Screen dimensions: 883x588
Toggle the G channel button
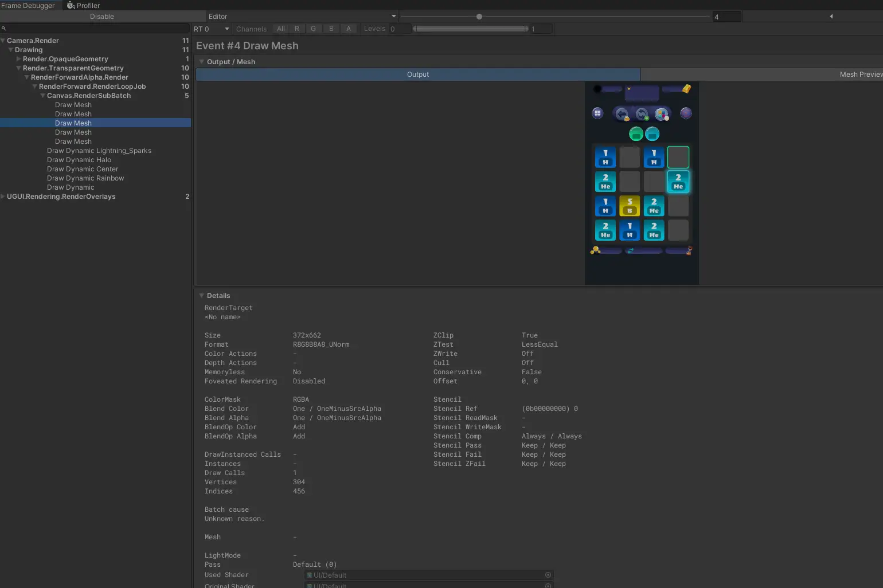point(313,29)
